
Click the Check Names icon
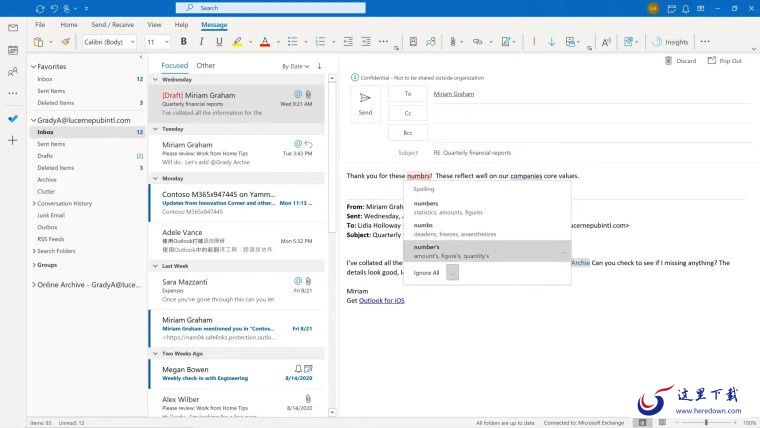tap(430, 42)
